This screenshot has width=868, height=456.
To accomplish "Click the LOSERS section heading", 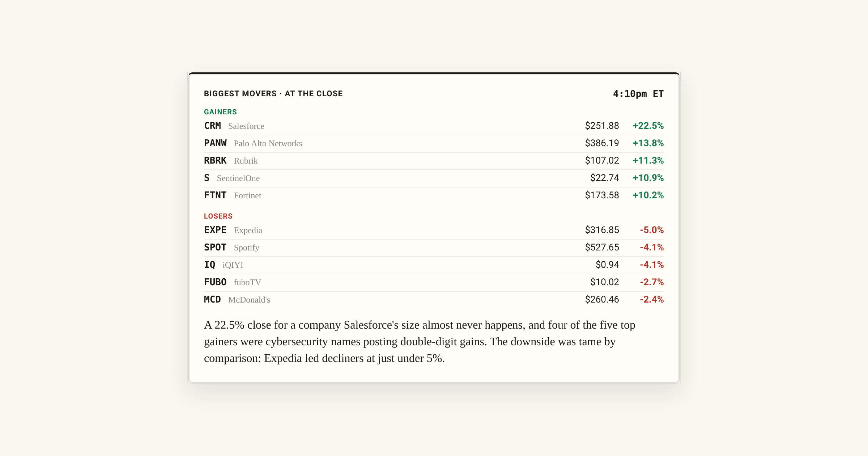I will coord(218,216).
